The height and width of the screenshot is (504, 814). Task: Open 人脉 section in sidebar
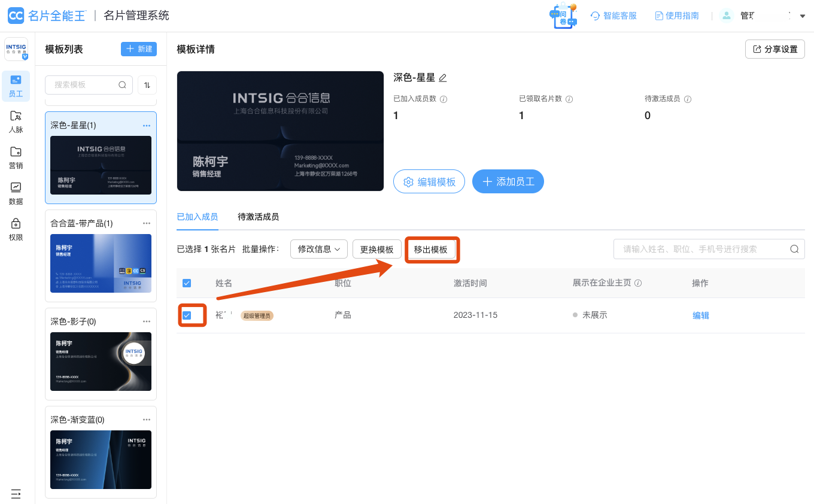click(x=16, y=122)
